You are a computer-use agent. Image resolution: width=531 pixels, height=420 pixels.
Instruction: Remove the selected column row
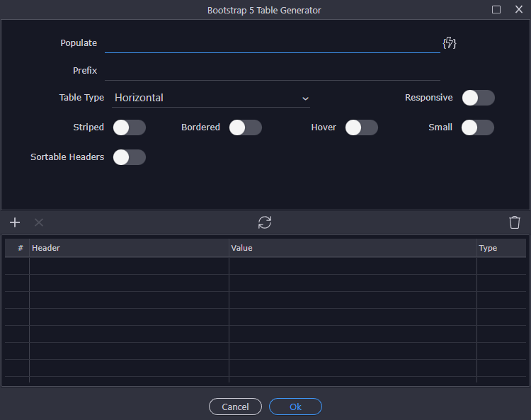(39, 222)
